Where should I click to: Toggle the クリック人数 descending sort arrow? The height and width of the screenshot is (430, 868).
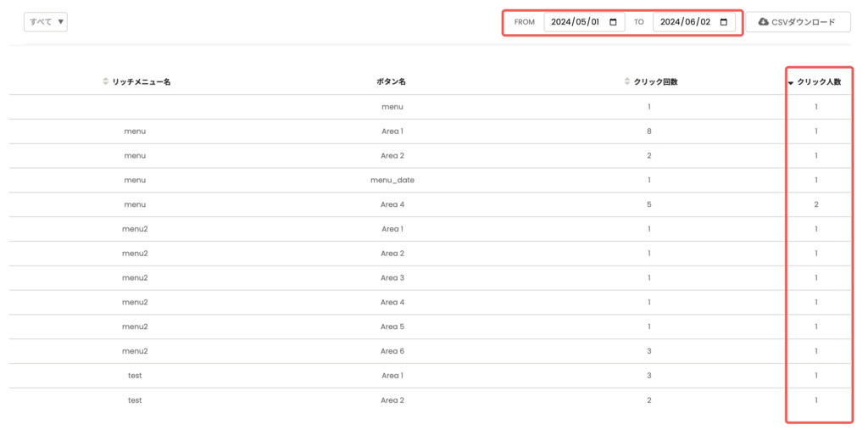(791, 83)
